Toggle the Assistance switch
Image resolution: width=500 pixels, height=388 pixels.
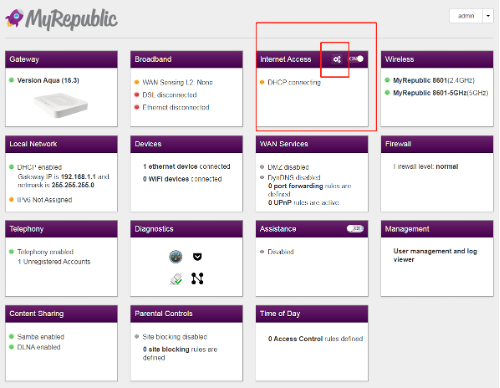[355, 229]
